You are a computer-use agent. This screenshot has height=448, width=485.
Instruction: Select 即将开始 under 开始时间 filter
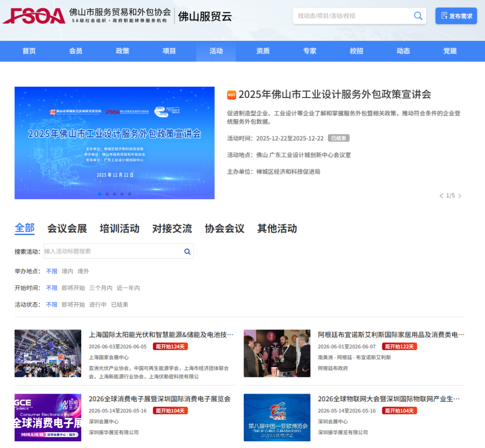[73, 288]
